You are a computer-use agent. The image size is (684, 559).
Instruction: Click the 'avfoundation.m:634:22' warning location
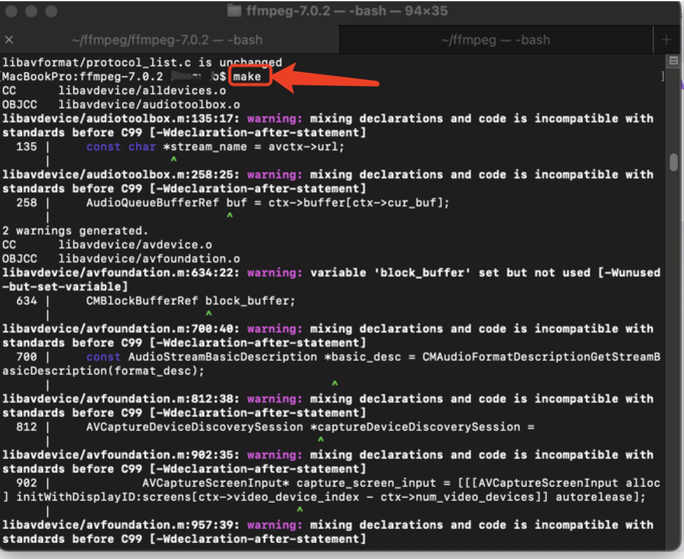121,273
